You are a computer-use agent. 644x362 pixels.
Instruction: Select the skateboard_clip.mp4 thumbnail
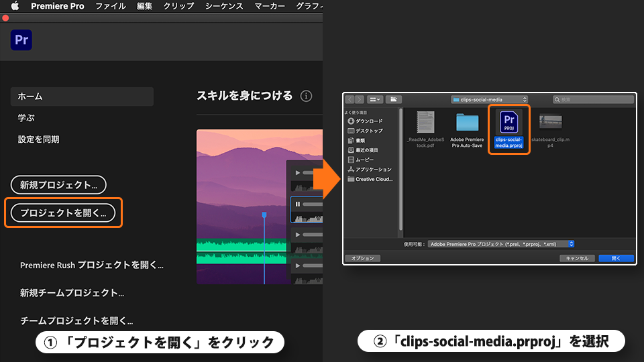tap(550, 121)
